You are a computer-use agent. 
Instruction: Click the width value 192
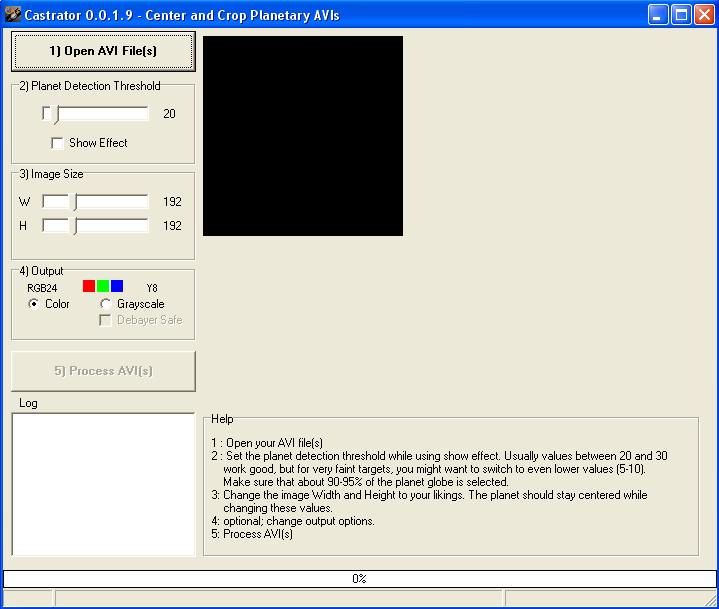coord(172,202)
